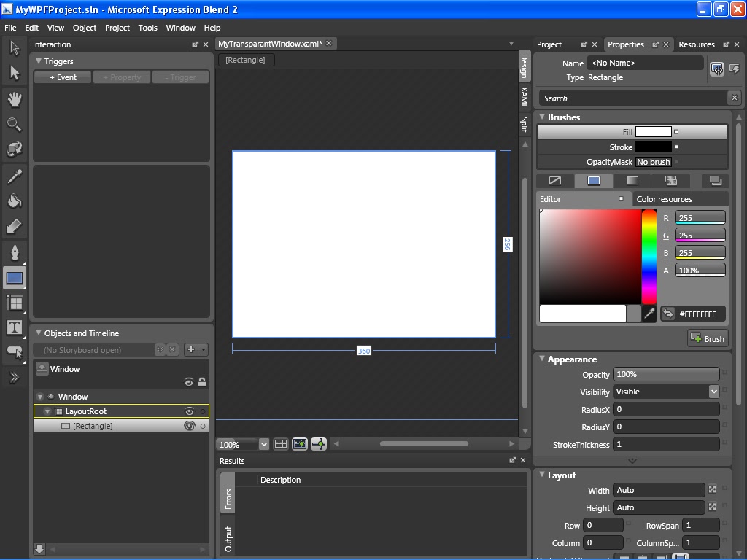This screenshot has height=560, width=747.
Task: Click the + Event button in Triggers
Action: (x=62, y=77)
